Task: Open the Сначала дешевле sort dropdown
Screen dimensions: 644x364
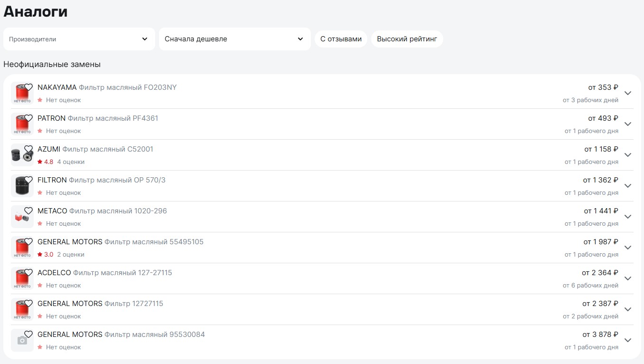Action: tap(235, 39)
